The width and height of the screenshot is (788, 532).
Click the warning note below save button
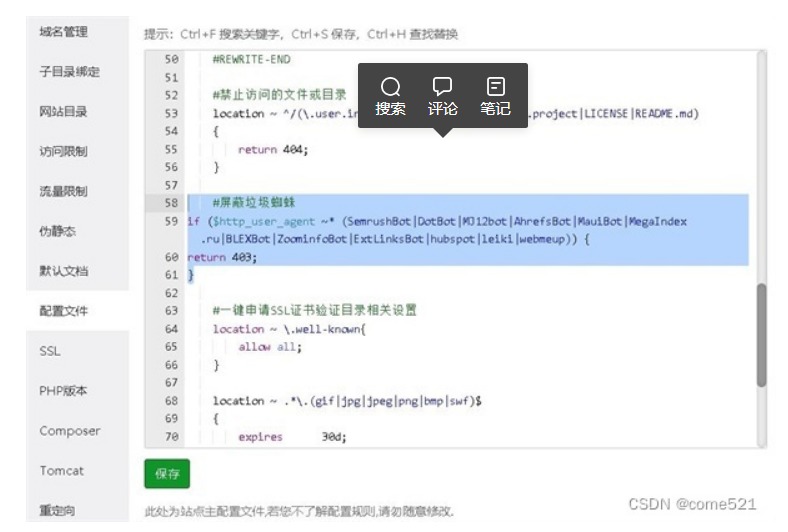click(300, 511)
